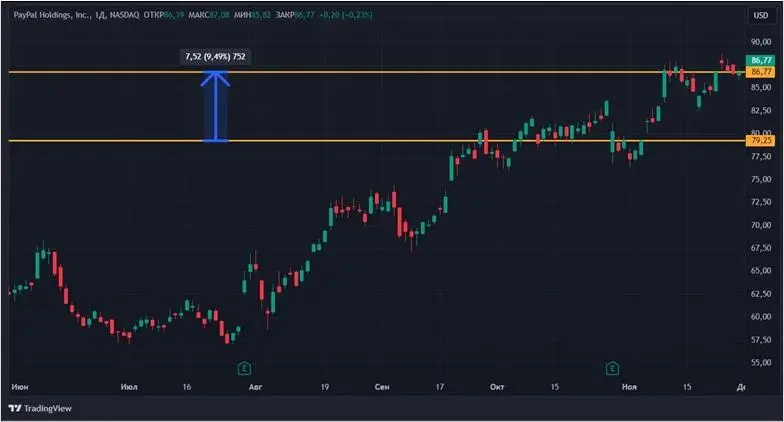Viewport: 784px width, 422px height.
Task: Click the Ноя label on time axis
Action: pos(630,387)
